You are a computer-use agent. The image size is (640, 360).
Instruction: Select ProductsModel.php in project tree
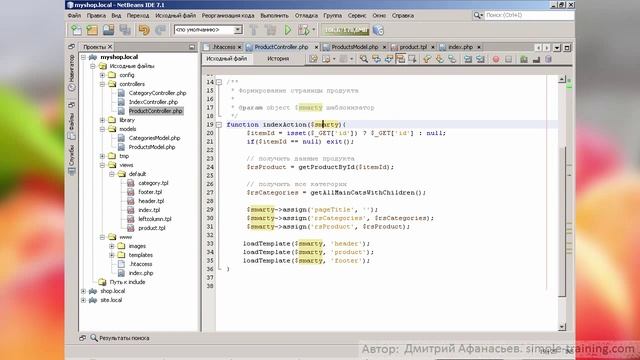152,147
